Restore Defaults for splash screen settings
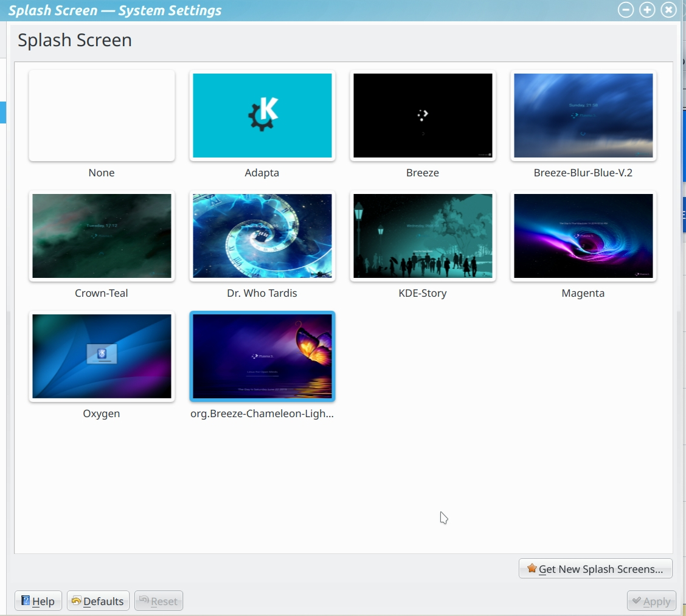Viewport: 686px width, 616px height. point(97,601)
